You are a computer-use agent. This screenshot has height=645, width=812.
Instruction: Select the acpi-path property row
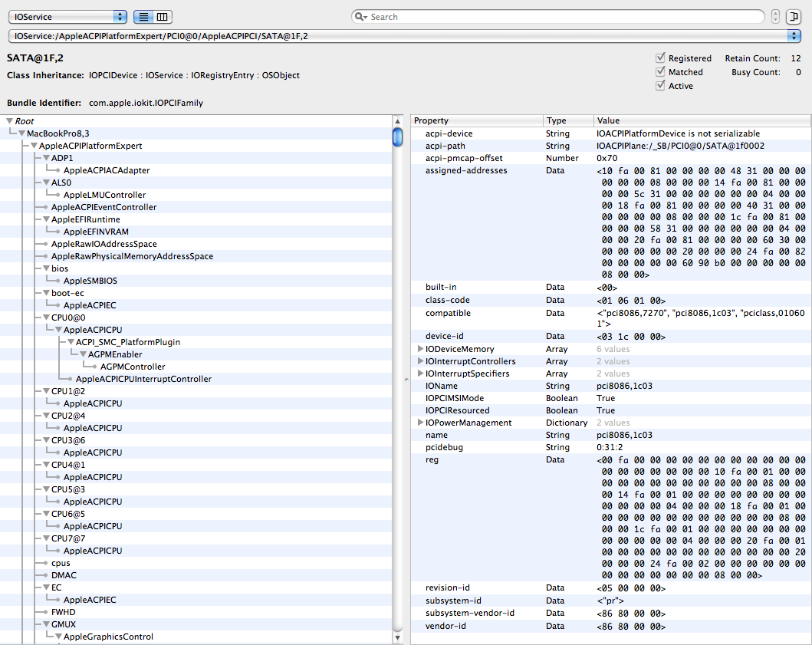pos(611,146)
